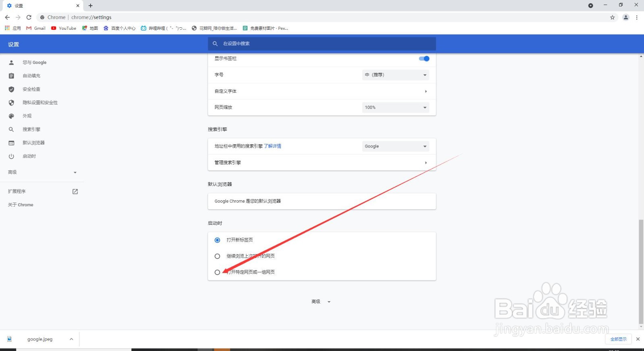Open 关于 Chrome page
Image resolution: width=644 pixels, height=351 pixels.
tap(21, 205)
